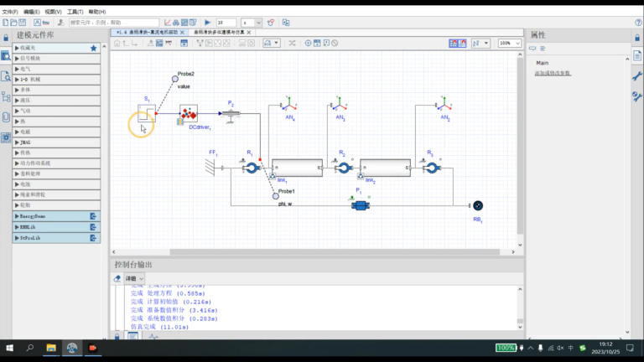
Task: Expand the StProLib custom library
Action: (x=56, y=238)
